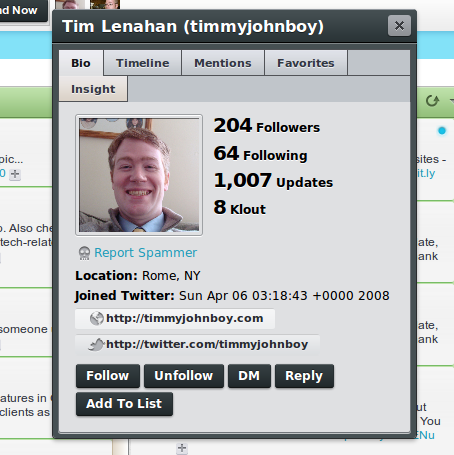The image size is (454, 455).
Task: Click the Twitter bird icon on the link
Action: [x=96, y=345]
